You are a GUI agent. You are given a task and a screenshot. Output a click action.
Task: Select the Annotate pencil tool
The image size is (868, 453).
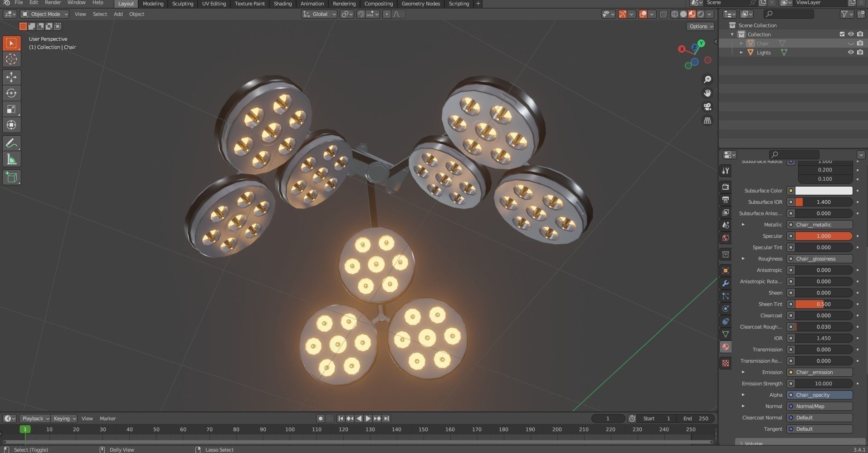pyautogui.click(x=11, y=143)
